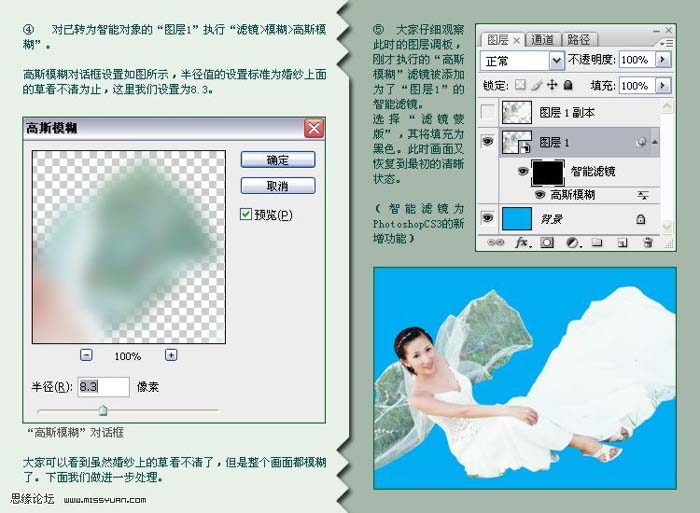Open the 不透明度 opacity slider arrow
The width and height of the screenshot is (700, 513).
[x=663, y=60]
